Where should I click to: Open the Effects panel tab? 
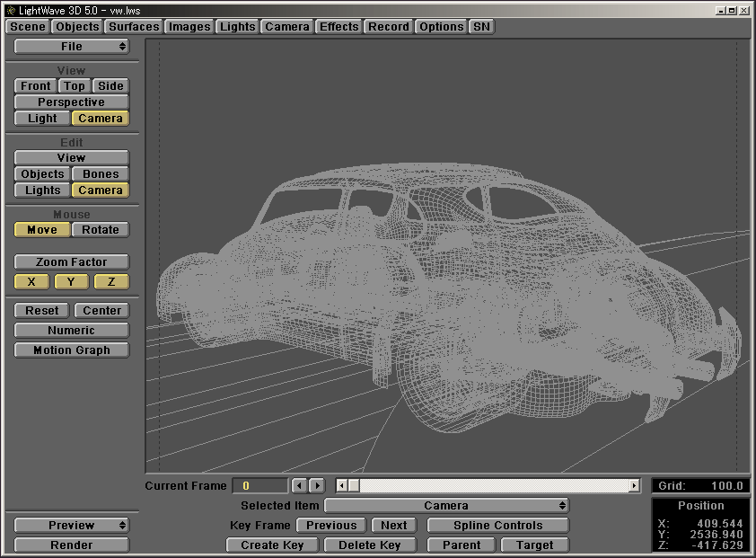(x=338, y=27)
